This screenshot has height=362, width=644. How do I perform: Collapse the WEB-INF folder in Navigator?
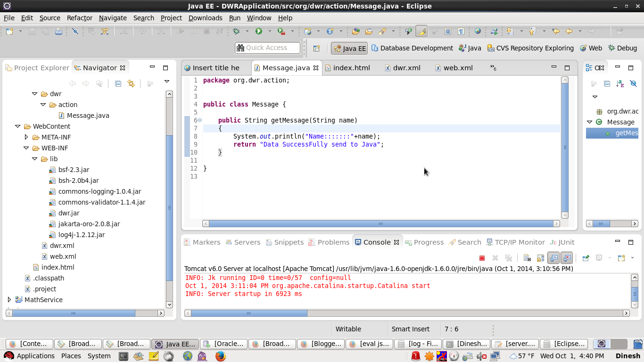coord(26,148)
